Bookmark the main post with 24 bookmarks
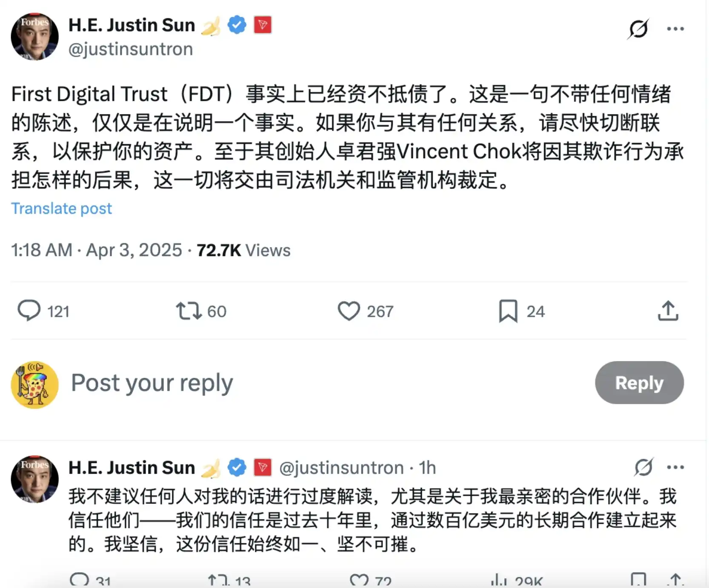Image resolution: width=709 pixels, height=588 pixels. pos(508,311)
